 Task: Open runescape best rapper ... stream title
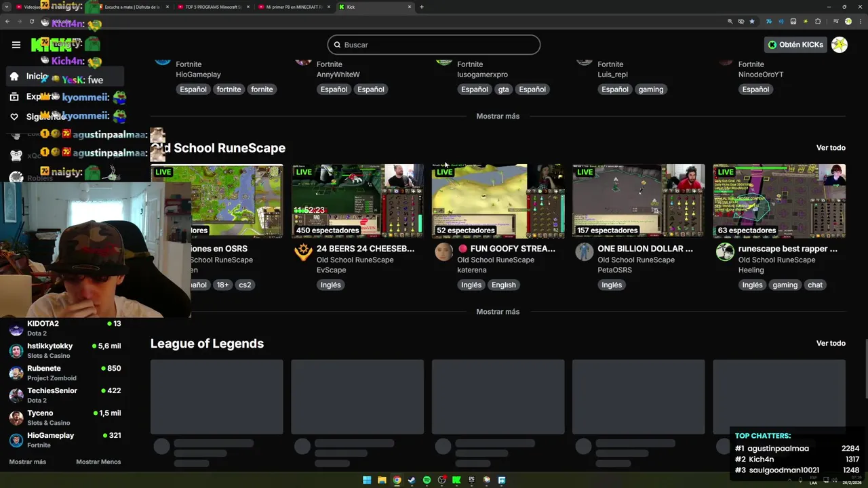tap(788, 249)
